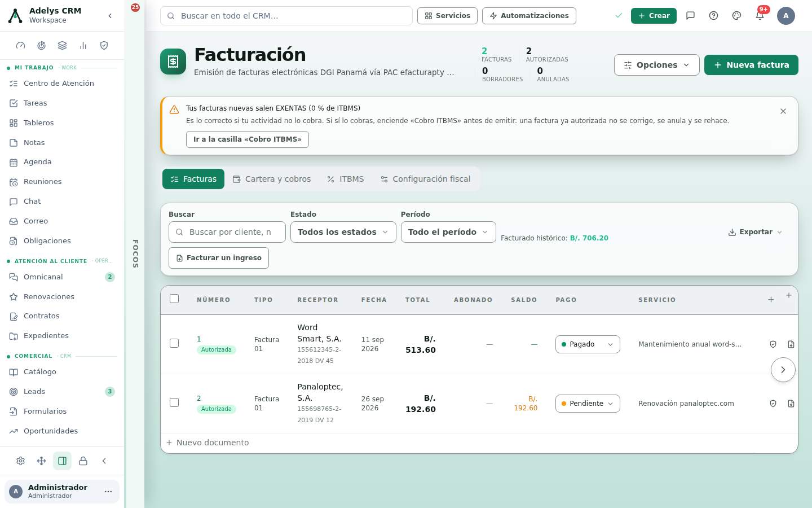Click the user avatar in top bar
The width and height of the screenshot is (812, 508).
[x=786, y=16]
